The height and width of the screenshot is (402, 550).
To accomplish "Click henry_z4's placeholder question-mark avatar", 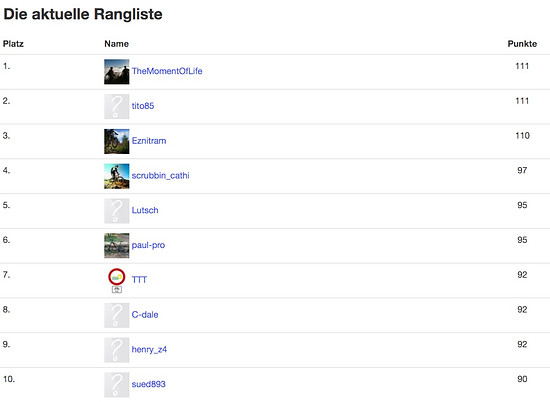I will coord(116,350).
